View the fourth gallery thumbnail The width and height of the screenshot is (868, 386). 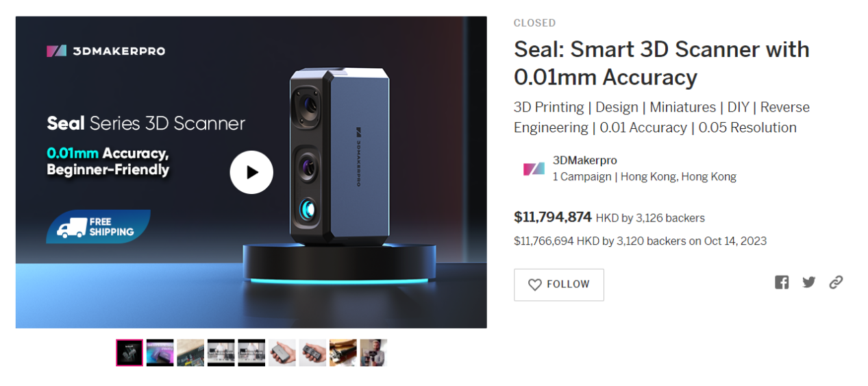221,352
